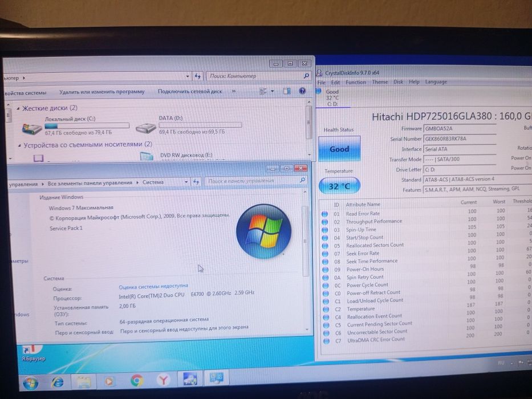Click the Good disk status circle at top
532x399 pixels.
click(318, 91)
